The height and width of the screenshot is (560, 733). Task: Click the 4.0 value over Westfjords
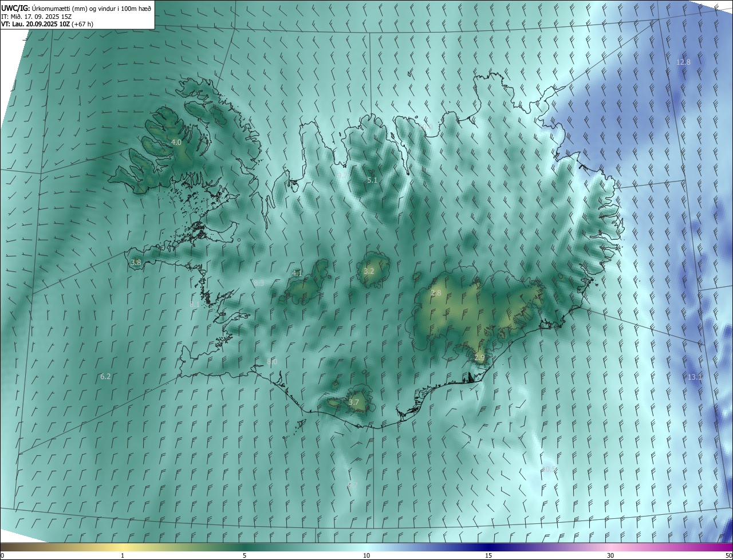click(x=176, y=142)
